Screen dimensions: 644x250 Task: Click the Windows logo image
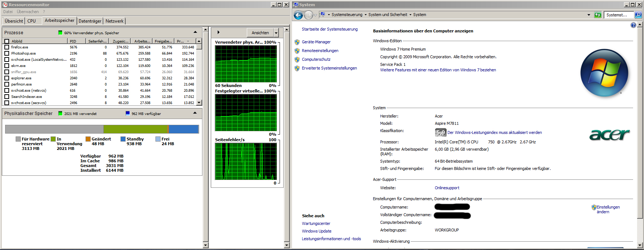coord(605,73)
